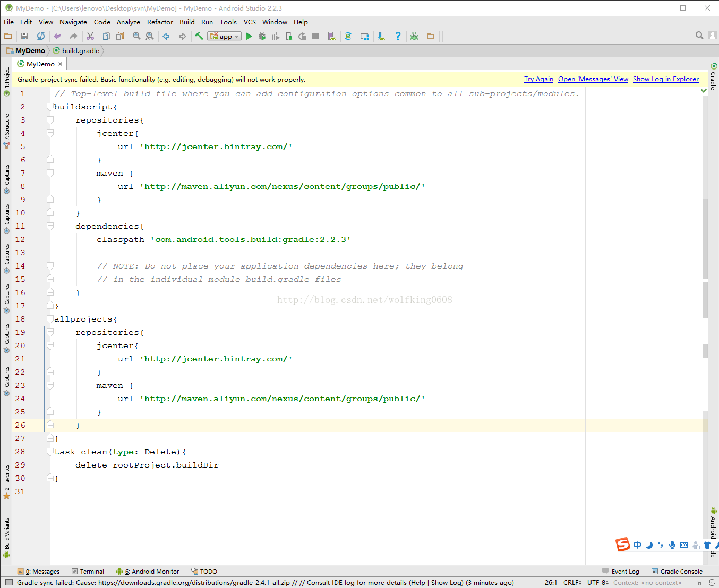Open the app run configuration dropdown
719x588 pixels.
click(225, 37)
